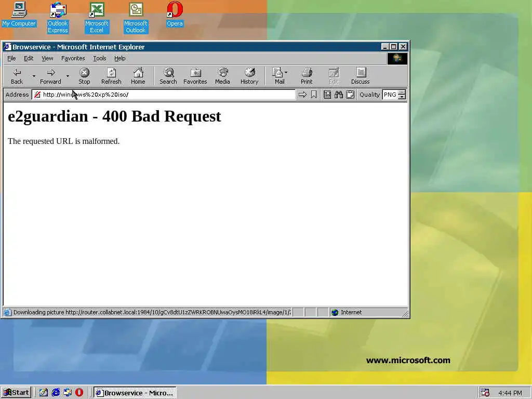Click the picture frame icon in address bar
The width and height of the screenshot is (532, 399).
tap(327, 95)
